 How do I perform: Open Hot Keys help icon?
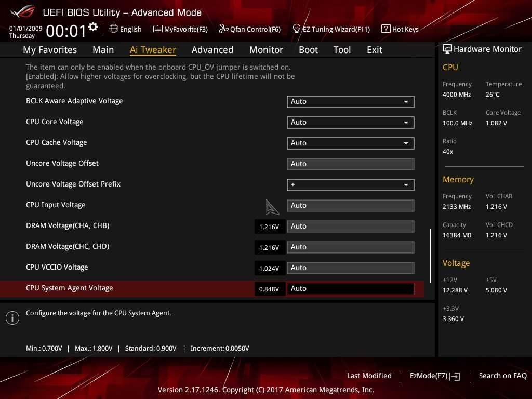385,29
